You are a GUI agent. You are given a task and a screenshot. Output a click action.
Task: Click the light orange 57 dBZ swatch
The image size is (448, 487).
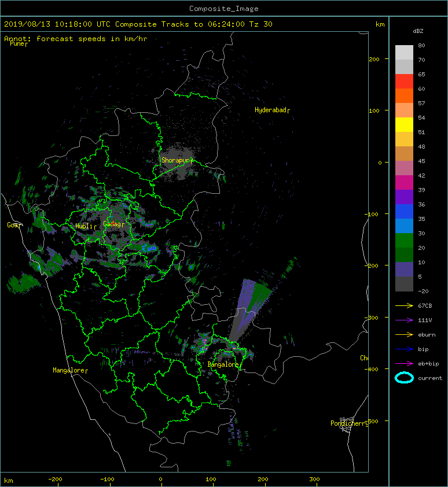point(404,110)
